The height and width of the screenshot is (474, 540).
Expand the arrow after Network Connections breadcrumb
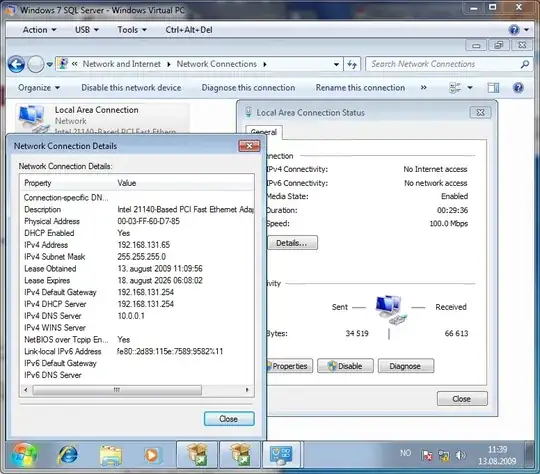[x=265, y=64]
